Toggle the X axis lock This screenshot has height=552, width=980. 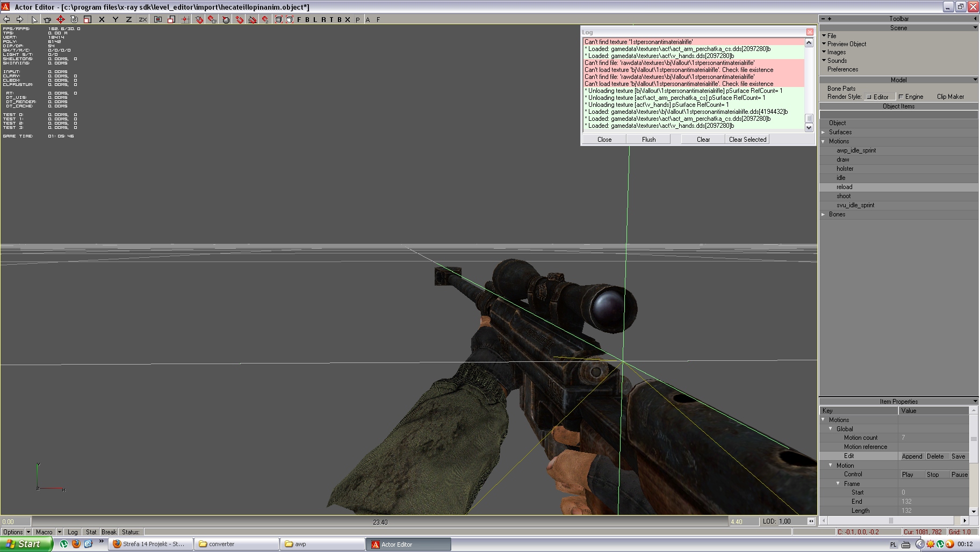coord(102,19)
